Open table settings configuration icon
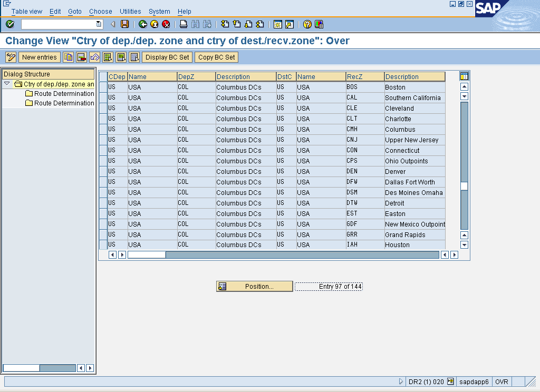 click(464, 76)
